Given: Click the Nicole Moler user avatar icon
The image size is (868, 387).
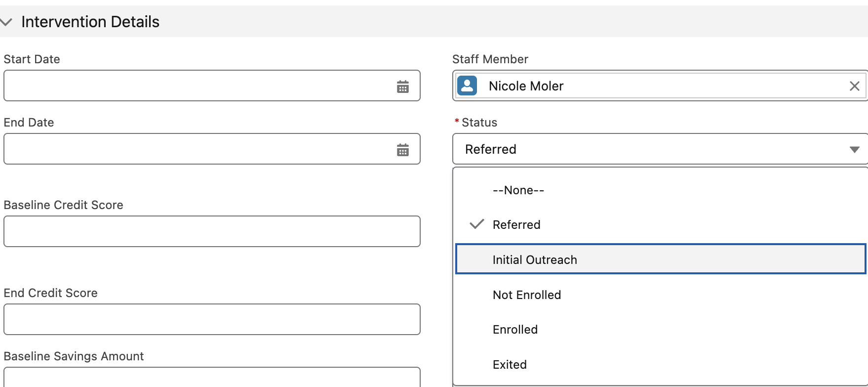Looking at the screenshot, I should 467,86.
